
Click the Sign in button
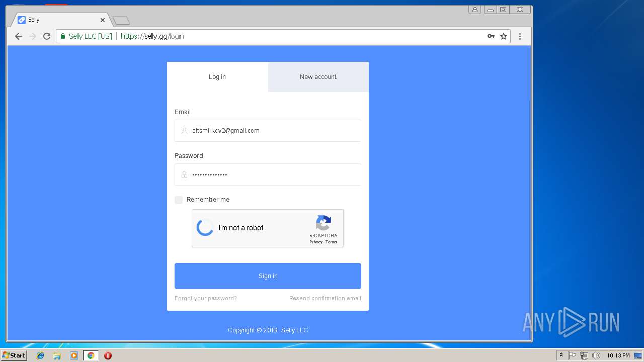click(268, 276)
